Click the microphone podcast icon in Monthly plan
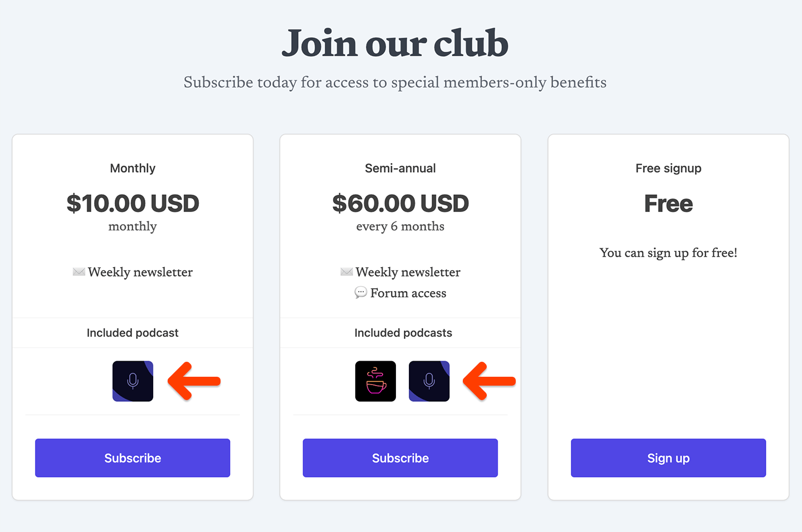This screenshot has height=532, width=802. pos(133,381)
